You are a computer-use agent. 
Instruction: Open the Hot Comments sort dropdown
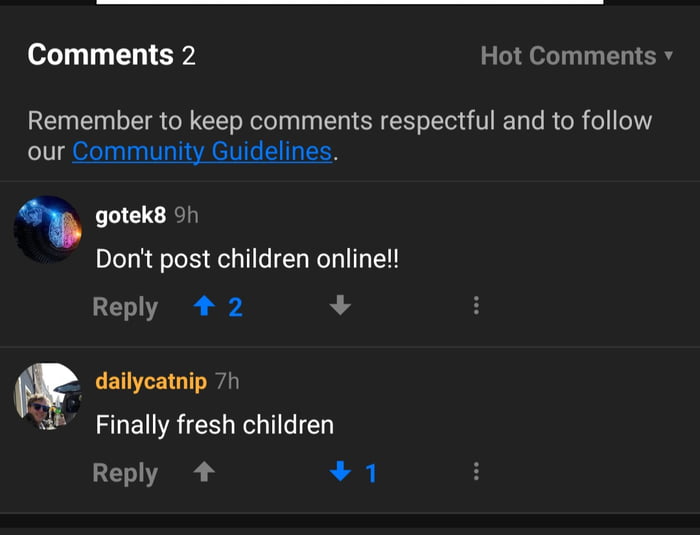pyautogui.click(x=576, y=56)
